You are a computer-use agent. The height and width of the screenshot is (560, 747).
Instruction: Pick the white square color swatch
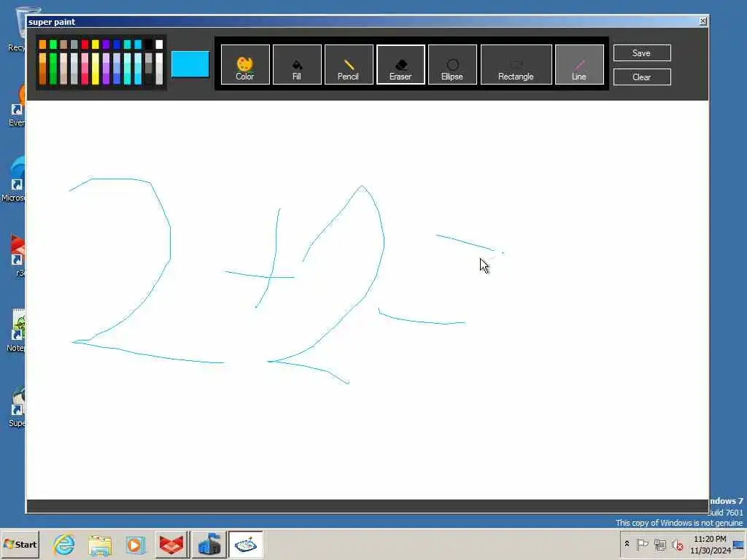(159, 44)
